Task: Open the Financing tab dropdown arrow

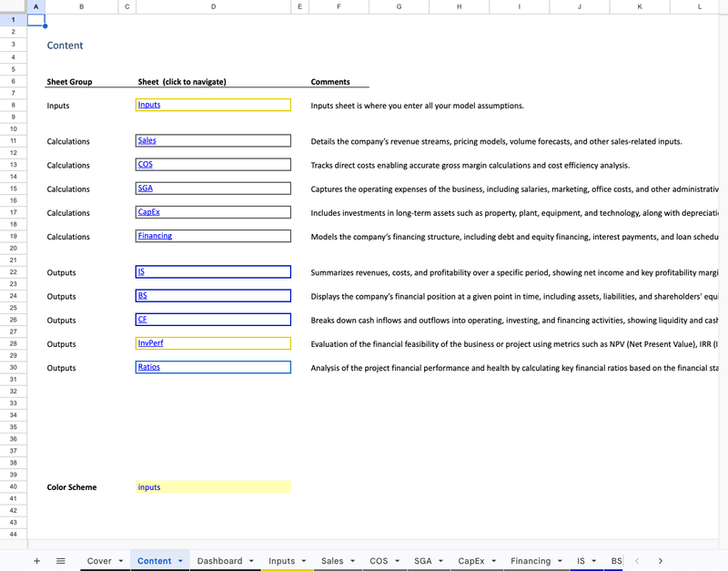Action: coord(559,561)
